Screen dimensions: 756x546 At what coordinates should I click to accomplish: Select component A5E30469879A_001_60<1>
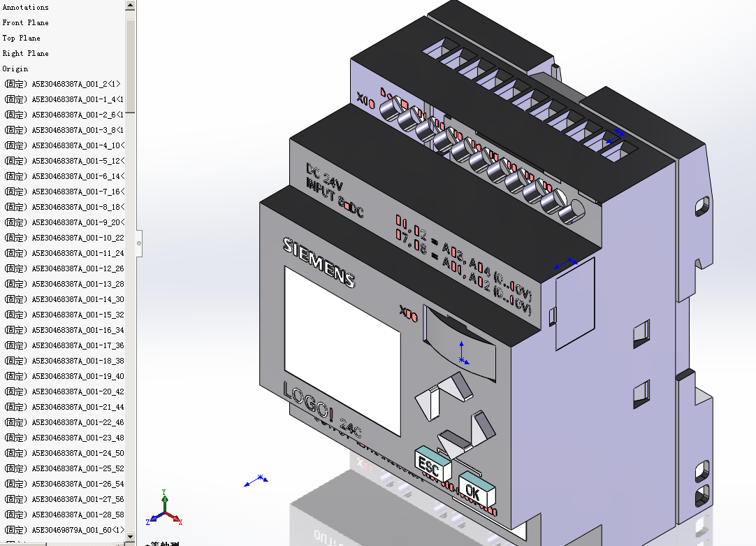64,530
